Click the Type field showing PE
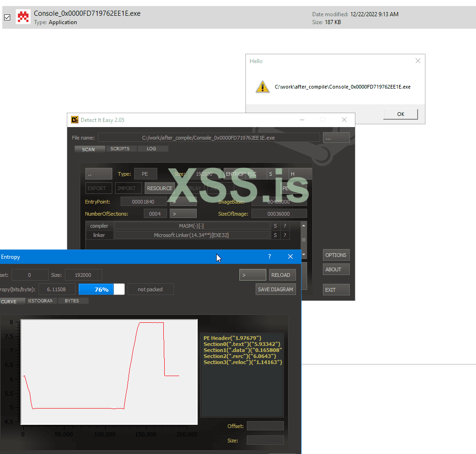Viewport: 476px width, 454px height. pyautogui.click(x=145, y=174)
